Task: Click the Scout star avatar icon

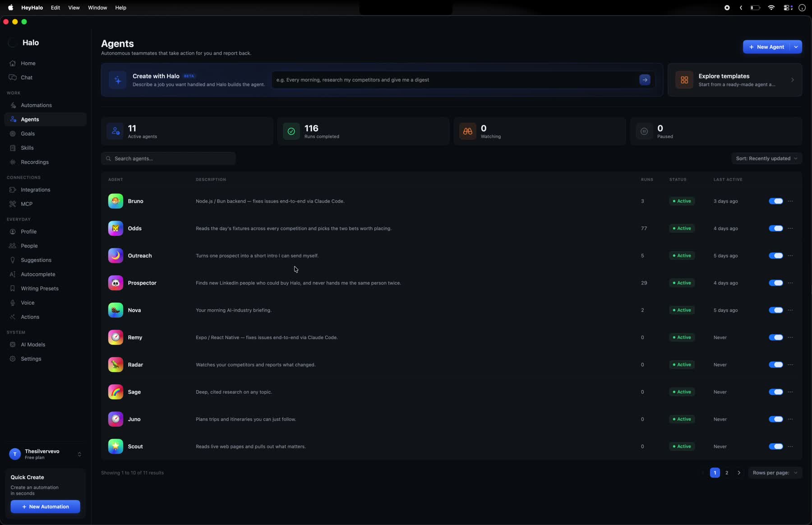Action: [x=115, y=447]
